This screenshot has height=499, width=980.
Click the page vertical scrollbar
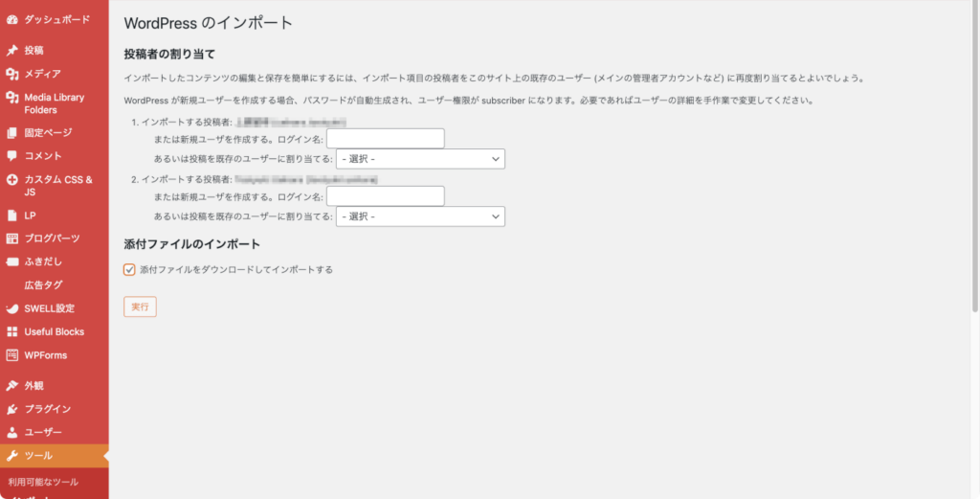tap(975, 156)
